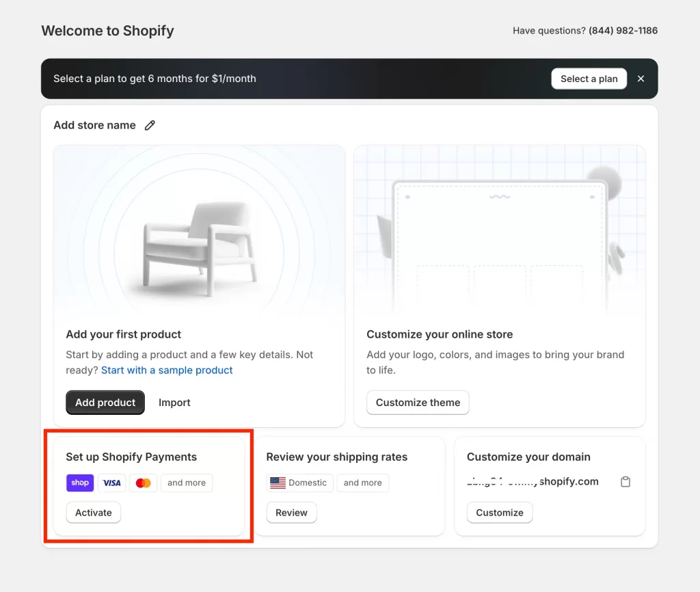Image resolution: width=700 pixels, height=592 pixels.
Task: Click the 'Welcome to Shopify' heading
Action: [107, 30]
